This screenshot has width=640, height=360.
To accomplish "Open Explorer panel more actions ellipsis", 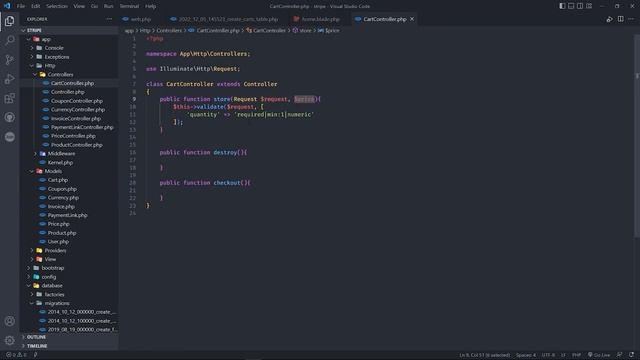I will [x=109, y=19].
